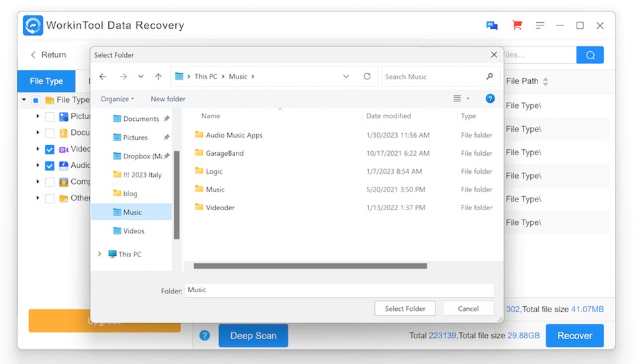
Task: Click the Search Music magnifier icon
Action: click(489, 76)
